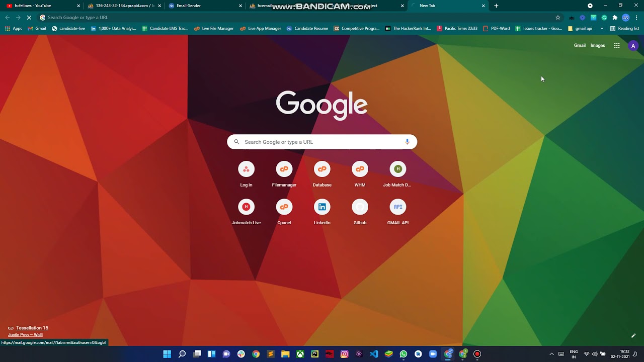Open the Gmail link at top right

tap(580, 46)
